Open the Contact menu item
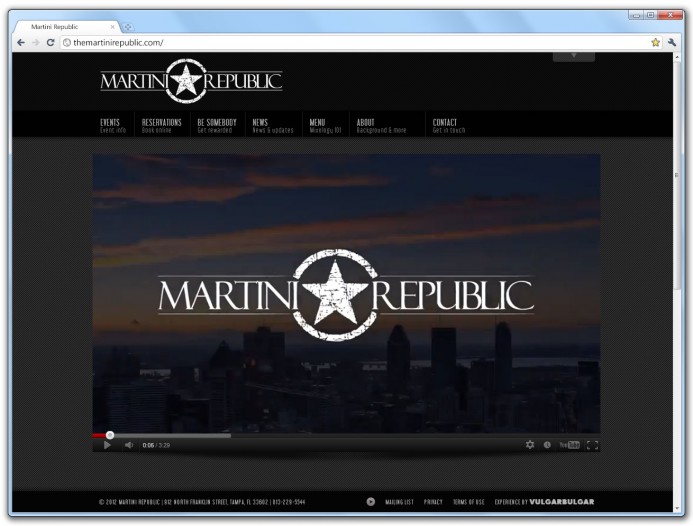The width and height of the screenshot is (693, 526). coord(449,126)
